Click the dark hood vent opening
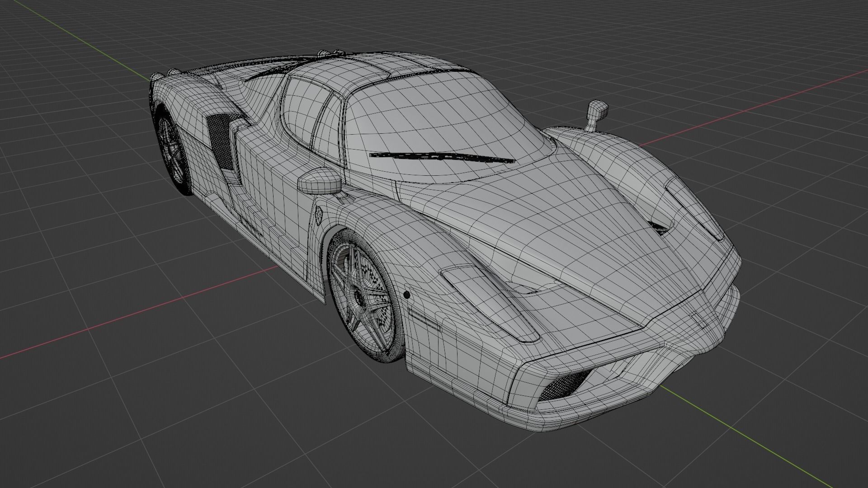This screenshot has height=488, width=868. click(x=658, y=227)
